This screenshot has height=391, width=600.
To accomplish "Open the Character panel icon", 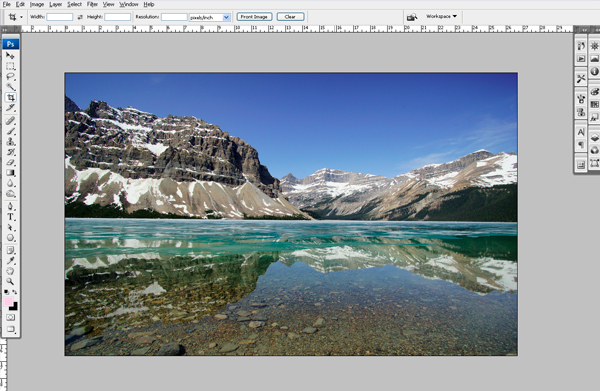I will 581,132.
